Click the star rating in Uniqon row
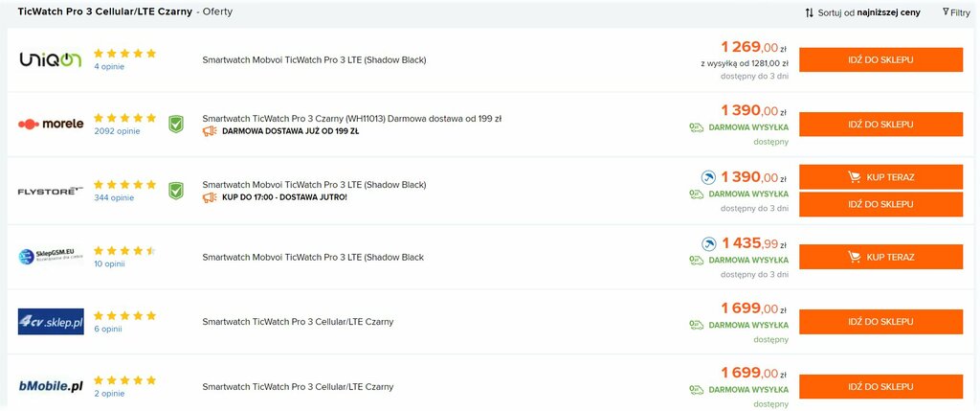Image resolution: width=980 pixels, height=411 pixels. tap(125, 54)
